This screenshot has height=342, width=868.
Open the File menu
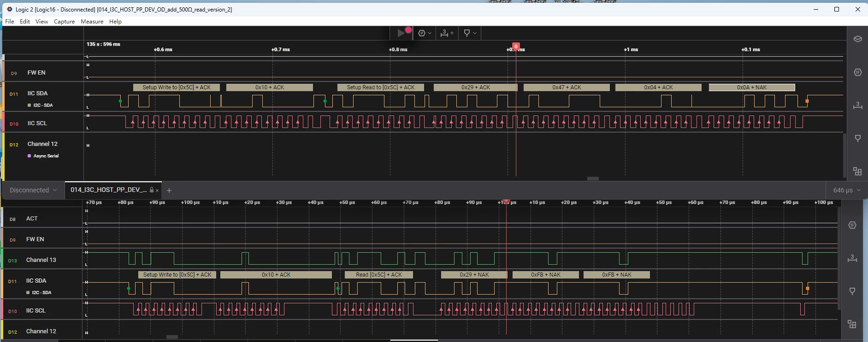pos(10,22)
